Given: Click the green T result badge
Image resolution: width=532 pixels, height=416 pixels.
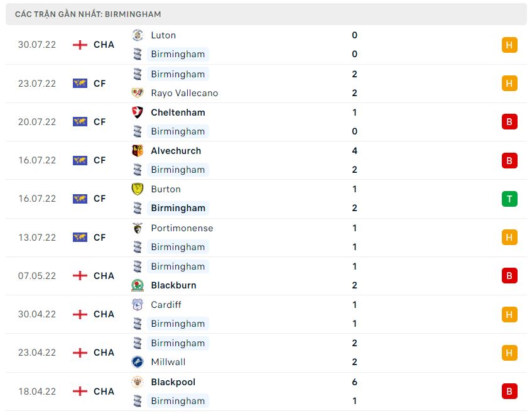Looking at the screenshot, I should pyautogui.click(x=509, y=199).
